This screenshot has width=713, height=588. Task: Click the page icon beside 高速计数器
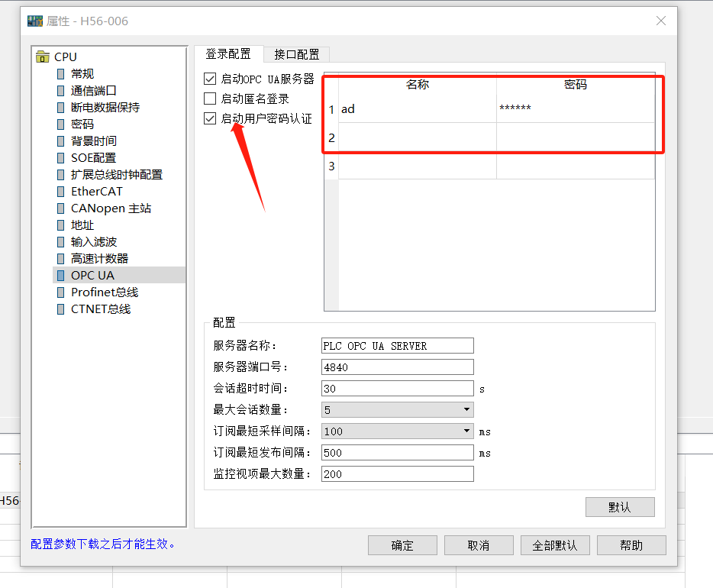click(x=60, y=259)
